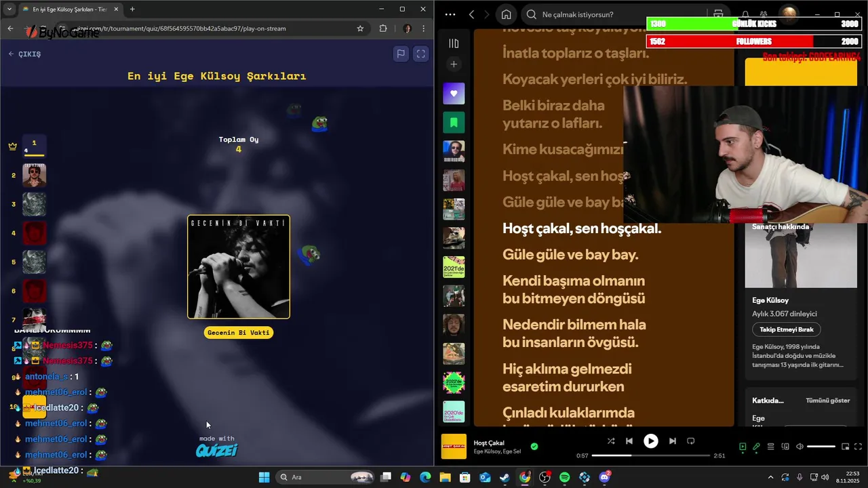Go back in Spotify navigation
Image resolution: width=868 pixels, height=488 pixels.
tap(471, 14)
